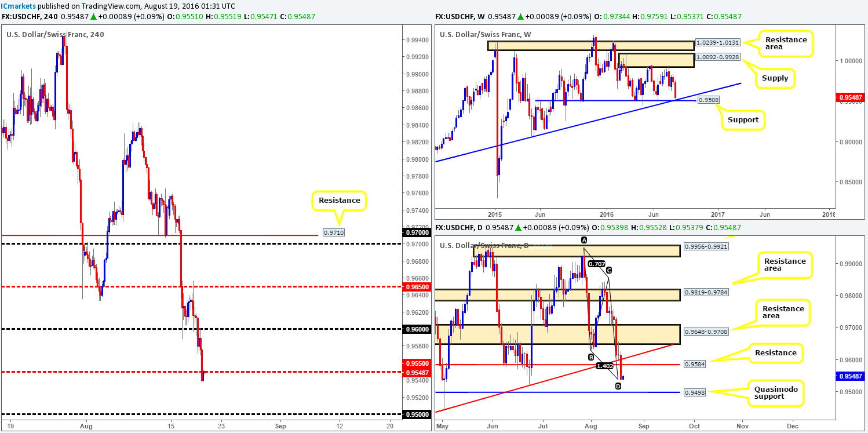The width and height of the screenshot is (868, 433).
Task: Click the Support callout on weekly chart
Action: pyautogui.click(x=743, y=119)
